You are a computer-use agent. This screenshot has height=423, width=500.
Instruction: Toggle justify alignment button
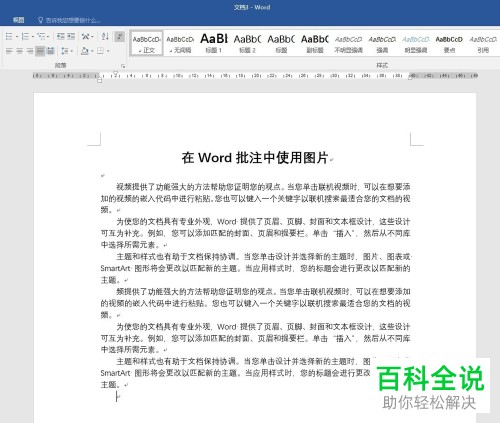(x=40, y=51)
